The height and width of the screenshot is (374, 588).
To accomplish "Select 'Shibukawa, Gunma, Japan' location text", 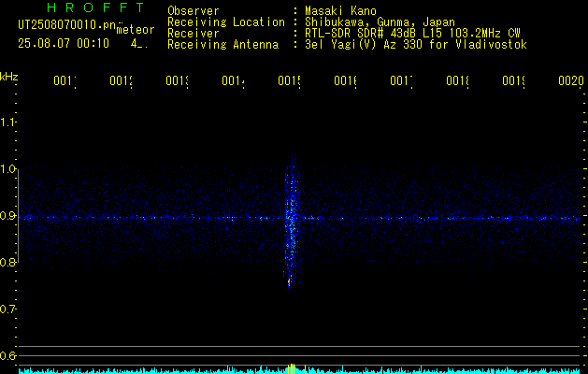I will (x=380, y=22).
